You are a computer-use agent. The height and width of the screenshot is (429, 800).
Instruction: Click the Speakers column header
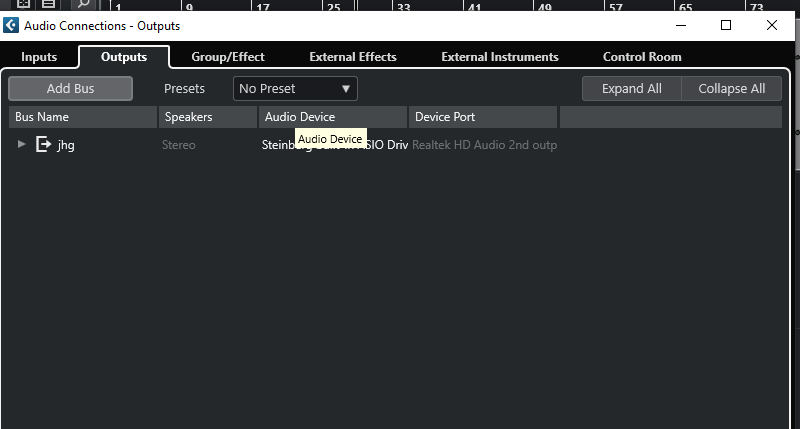(x=208, y=117)
